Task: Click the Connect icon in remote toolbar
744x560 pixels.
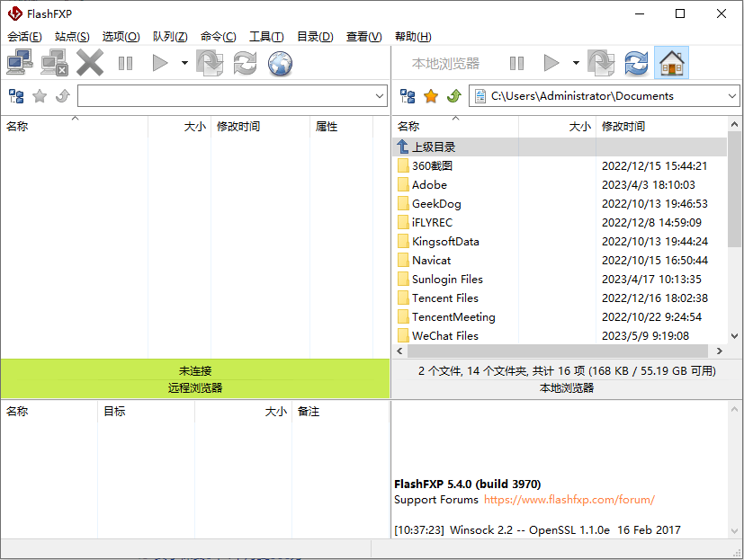Action: (x=20, y=63)
